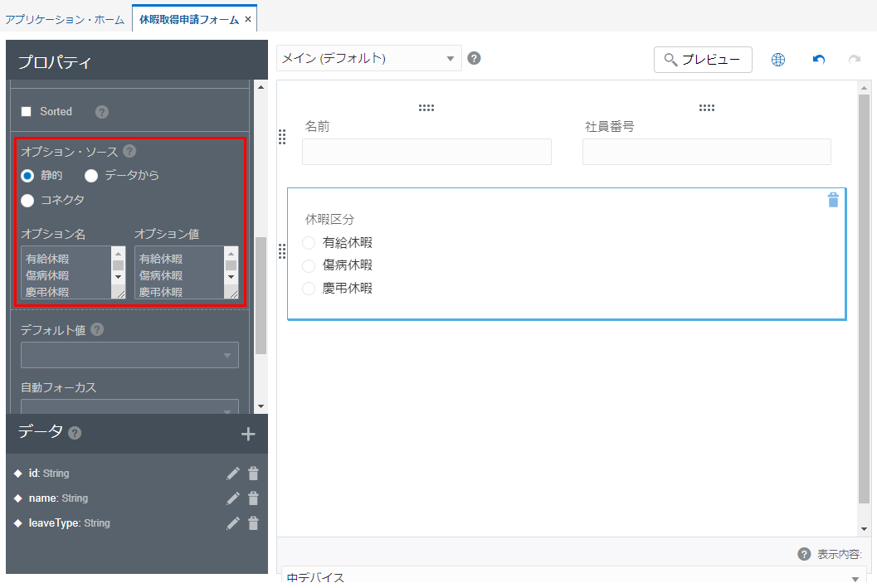Click the 名前 text input field

click(426, 152)
